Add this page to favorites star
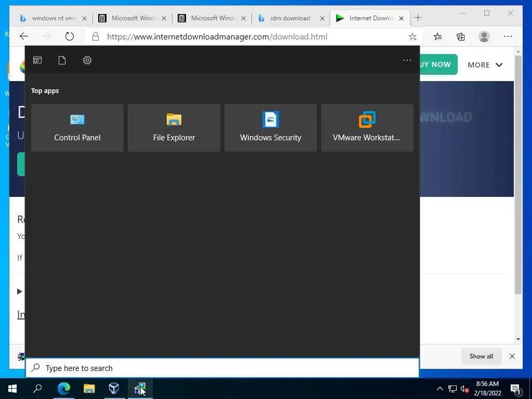532x399 pixels. 413,37
